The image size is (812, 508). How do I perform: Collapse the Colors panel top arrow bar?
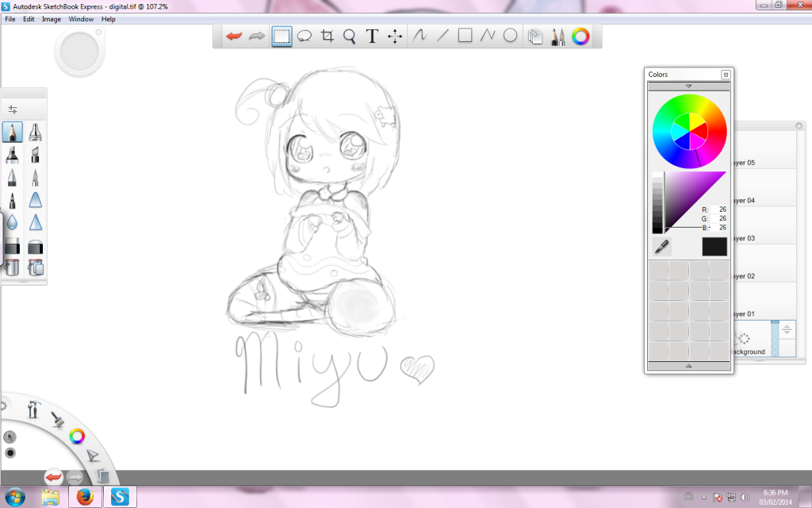[689, 86]
